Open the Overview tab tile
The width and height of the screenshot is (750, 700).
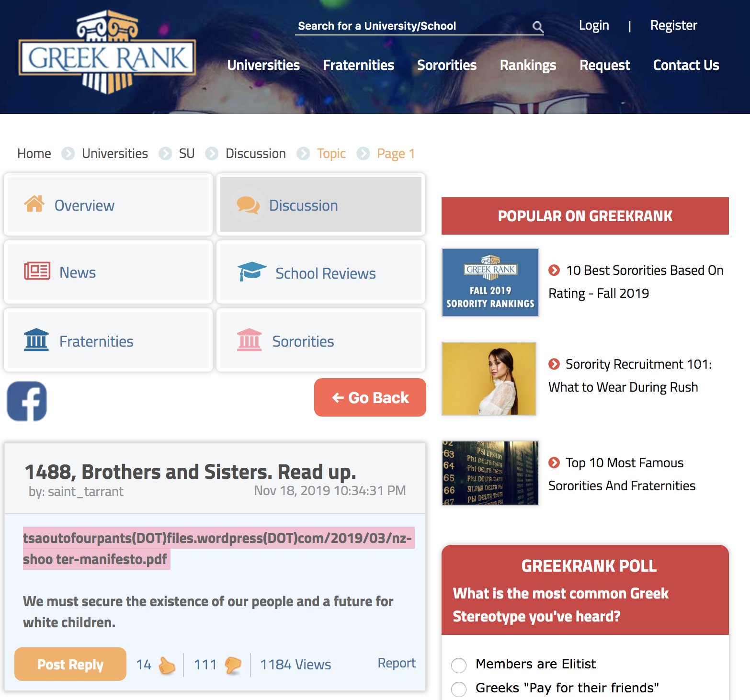click(108, 204)
